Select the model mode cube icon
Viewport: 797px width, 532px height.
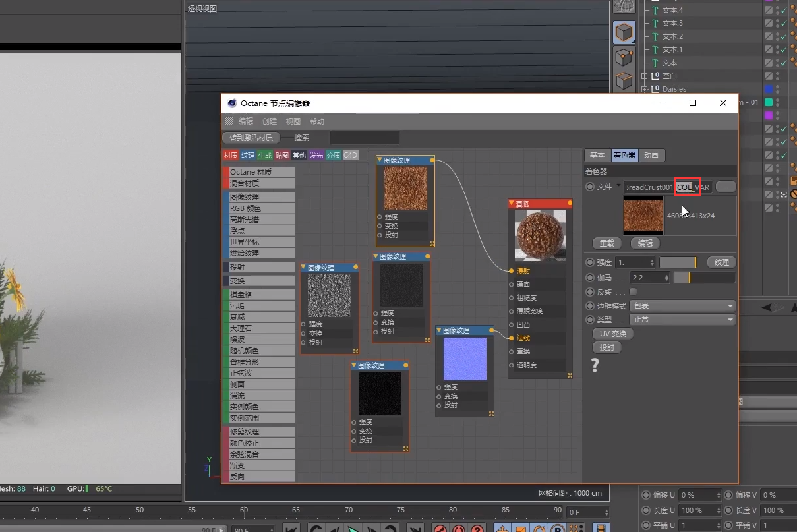[624, 32]
